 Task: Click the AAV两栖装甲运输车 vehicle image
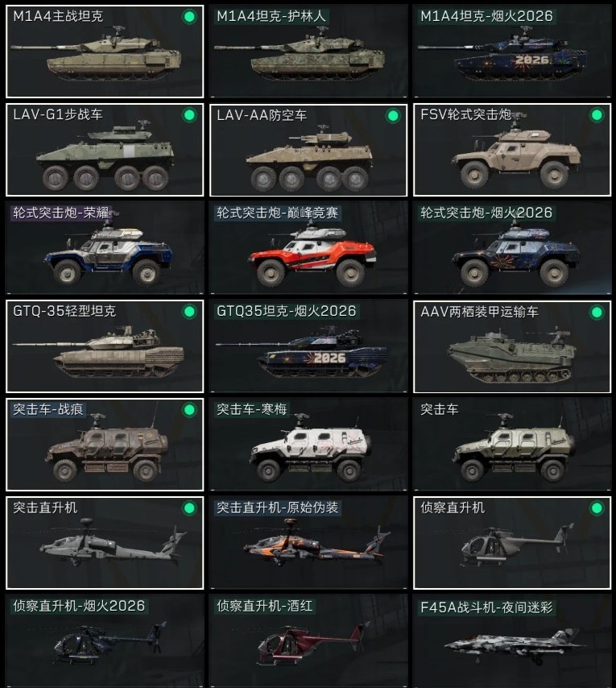511,355
